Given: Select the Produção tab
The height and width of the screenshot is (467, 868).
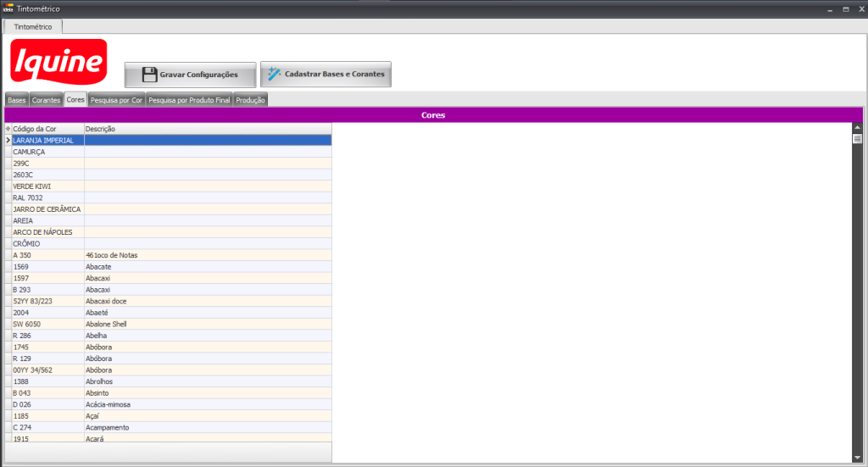Looking at the screenshot, I should tap(250, 100).
